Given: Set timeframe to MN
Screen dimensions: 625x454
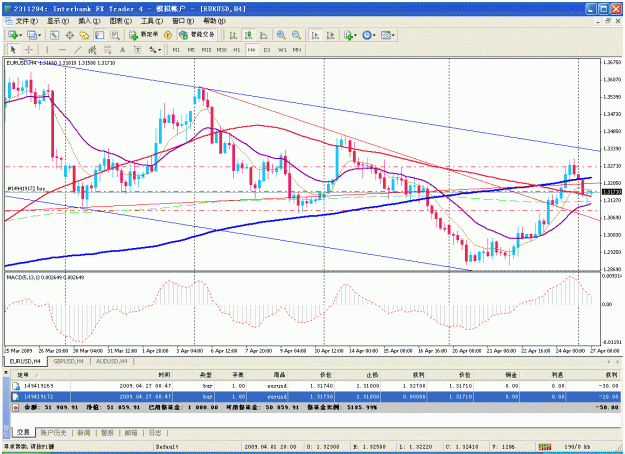Looking at the screenshot, I should click(297, 50).
